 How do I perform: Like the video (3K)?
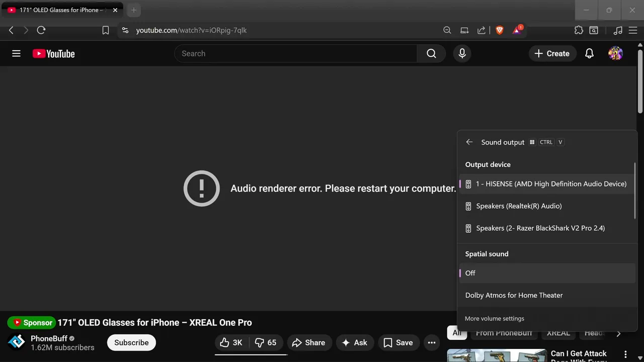point(232,342)
